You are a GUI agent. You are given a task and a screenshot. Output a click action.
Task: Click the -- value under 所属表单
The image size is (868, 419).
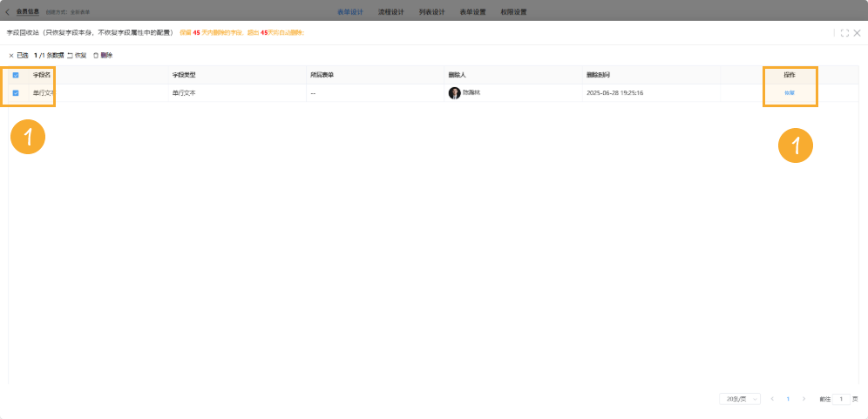314,93
